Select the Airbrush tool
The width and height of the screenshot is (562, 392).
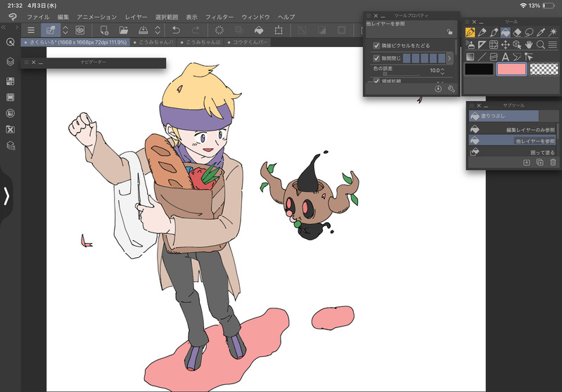click(471, 45)
